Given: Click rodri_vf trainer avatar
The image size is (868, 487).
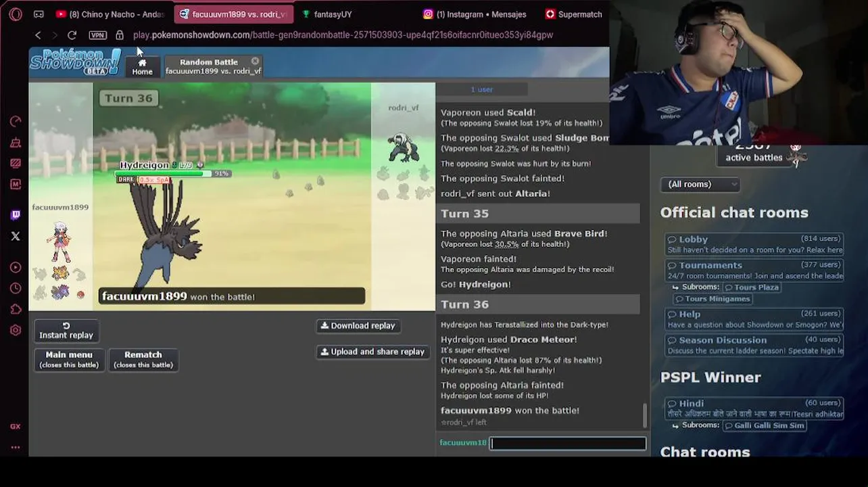Looking at the screenshot, I should 404,147.
